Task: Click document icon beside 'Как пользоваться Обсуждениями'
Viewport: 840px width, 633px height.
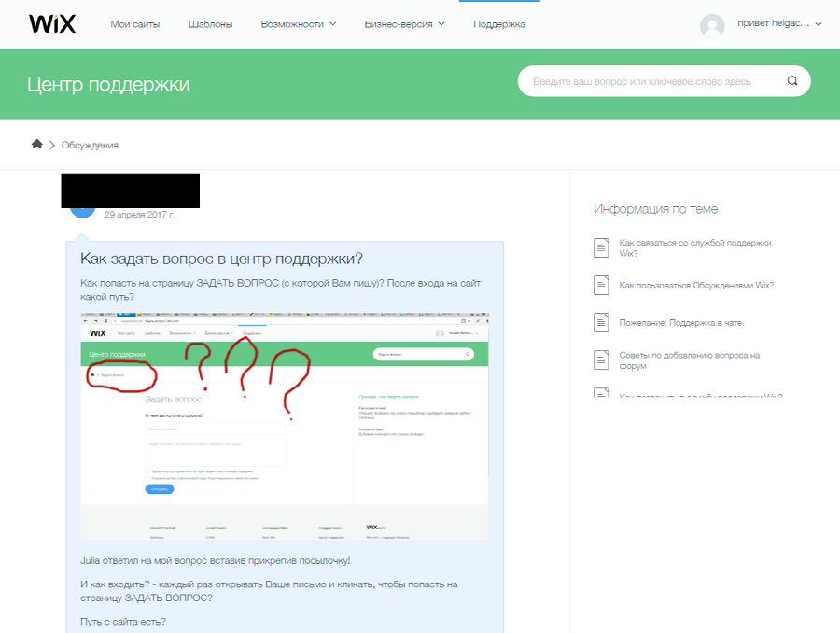Action: point(601,285)
